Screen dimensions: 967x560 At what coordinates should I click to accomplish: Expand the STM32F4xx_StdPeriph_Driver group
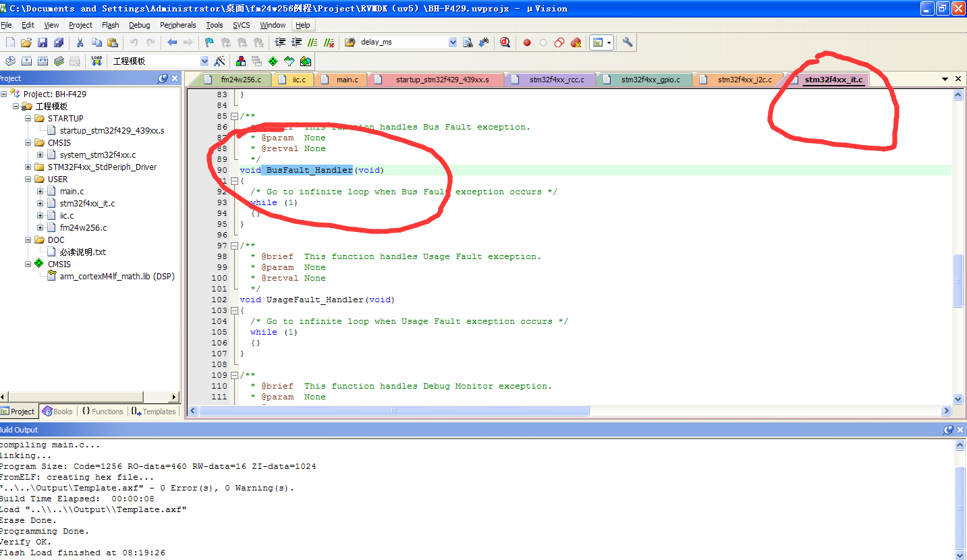pyautogui.click(x=28, y=167)
